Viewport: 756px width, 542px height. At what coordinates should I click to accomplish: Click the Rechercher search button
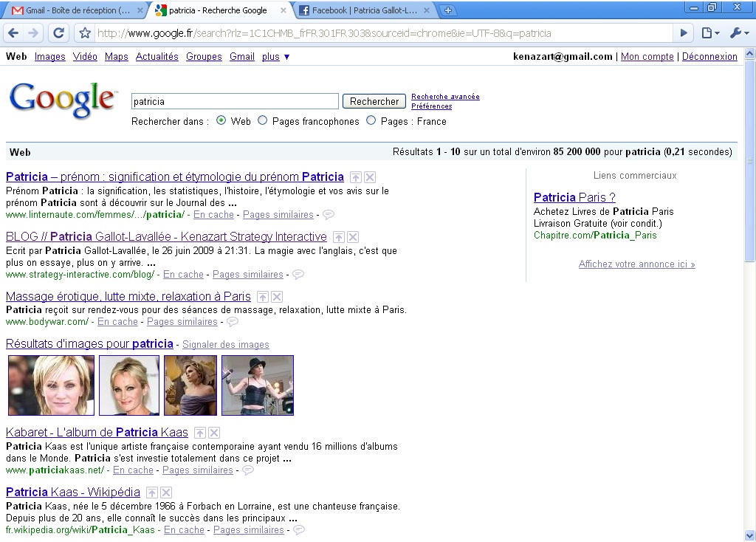click(x=374, y=101)
